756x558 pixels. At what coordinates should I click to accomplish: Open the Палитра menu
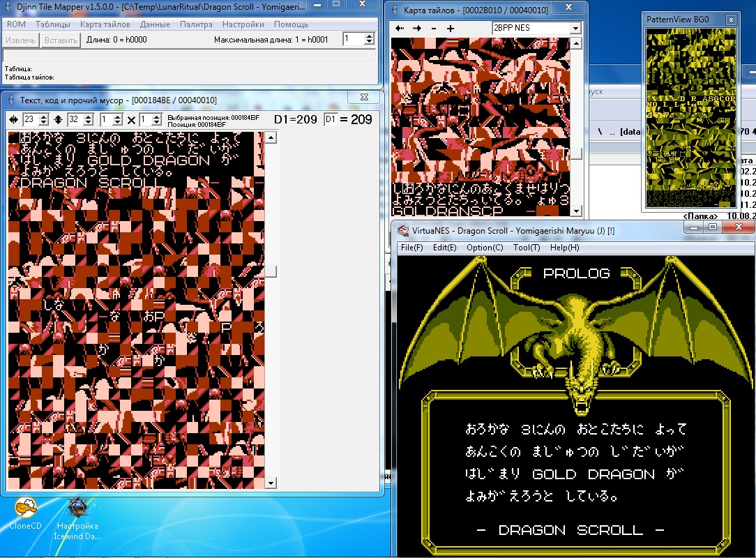(196, 24)
